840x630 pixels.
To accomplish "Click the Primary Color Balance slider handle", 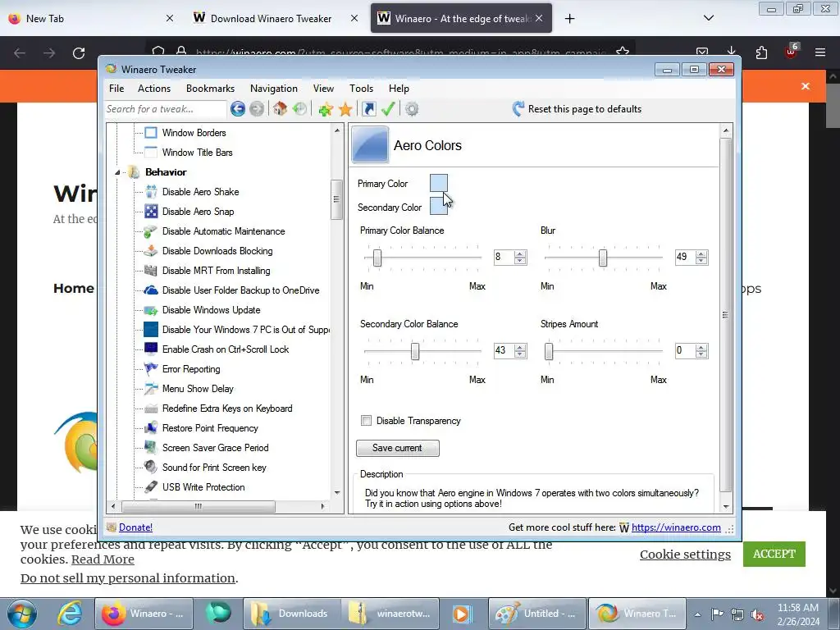I will pyautogui.click(x=377, y=258).
